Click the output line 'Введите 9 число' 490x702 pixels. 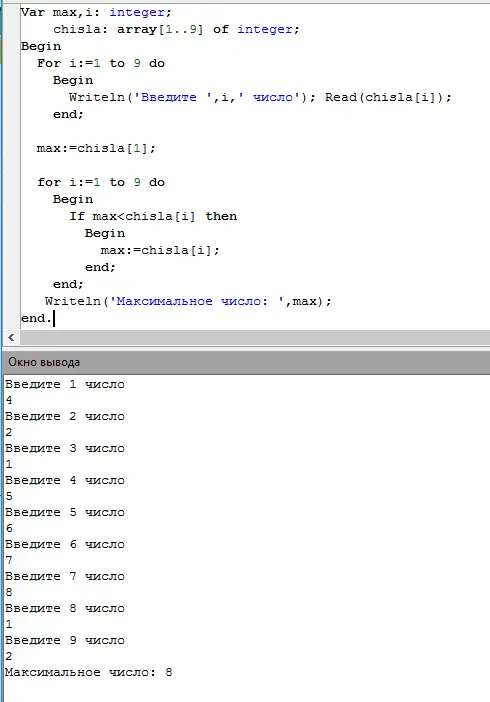pos(64,640)
